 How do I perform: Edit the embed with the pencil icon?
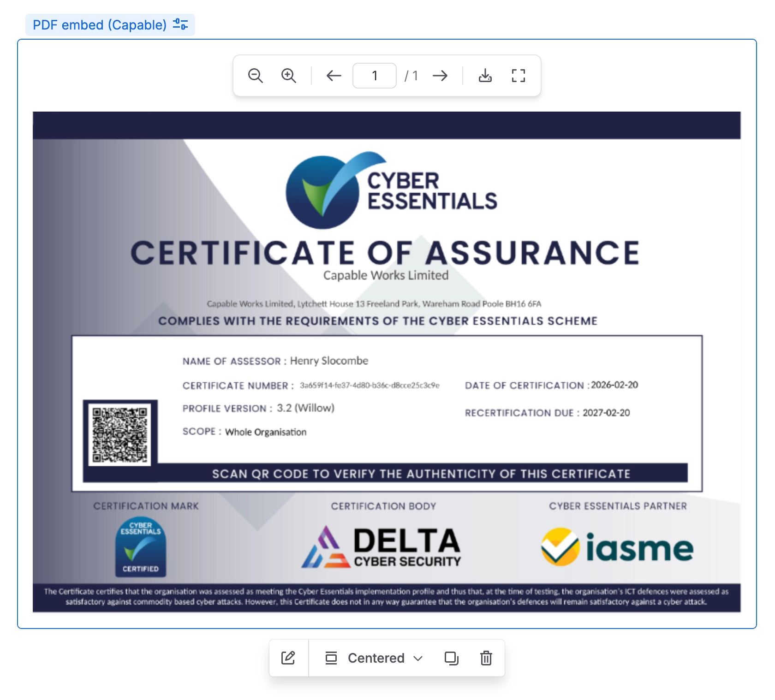pyautogui.click(x=288, y=658)
